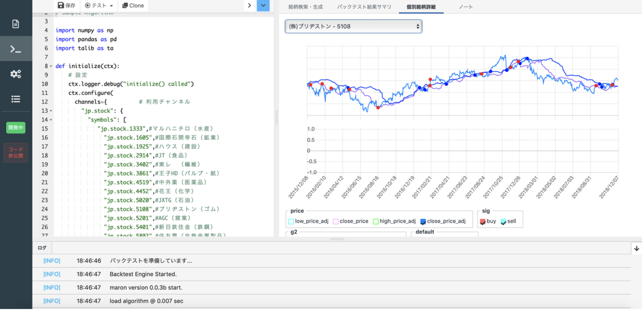Open settings via the gears icon

pyautogui.click(x=16, y=73)
